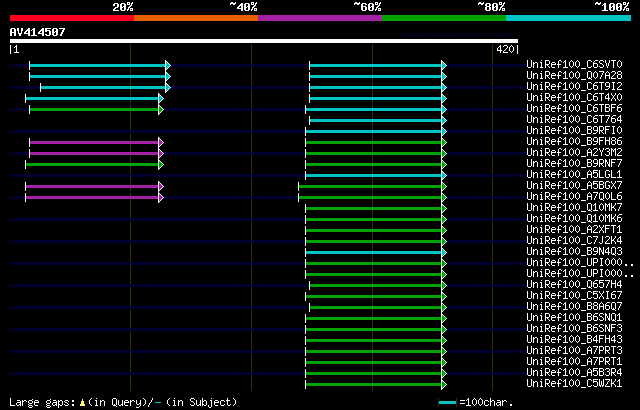Screen dimensions: 640x410
Task: Open subject UniRef100_A2Y3M2
Action: click(574, 153)
